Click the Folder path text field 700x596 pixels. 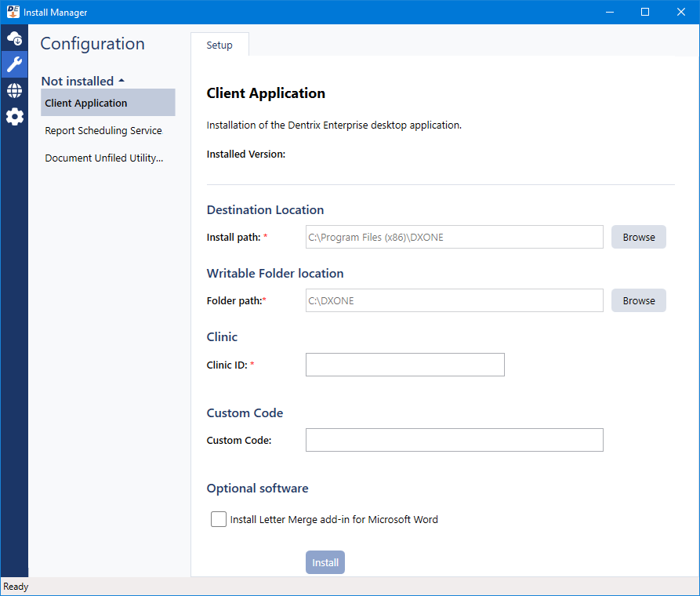(454, 300)
